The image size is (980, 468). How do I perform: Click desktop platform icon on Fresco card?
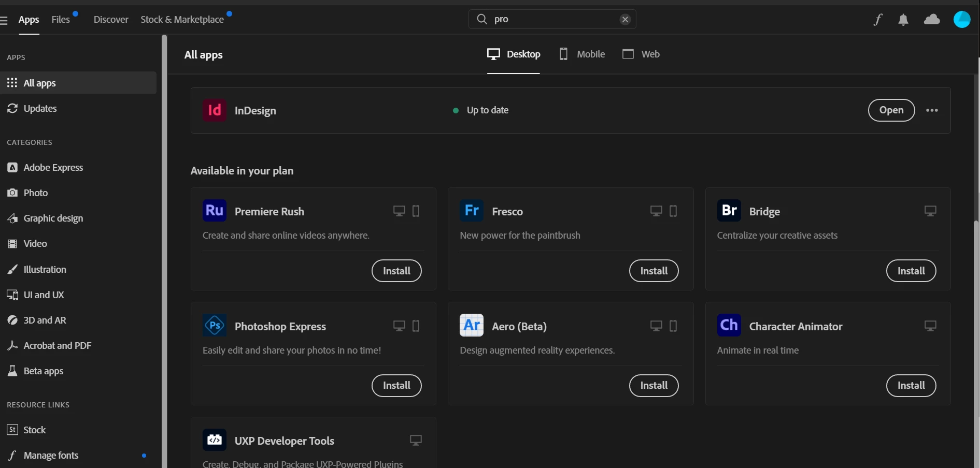[656, 211]
